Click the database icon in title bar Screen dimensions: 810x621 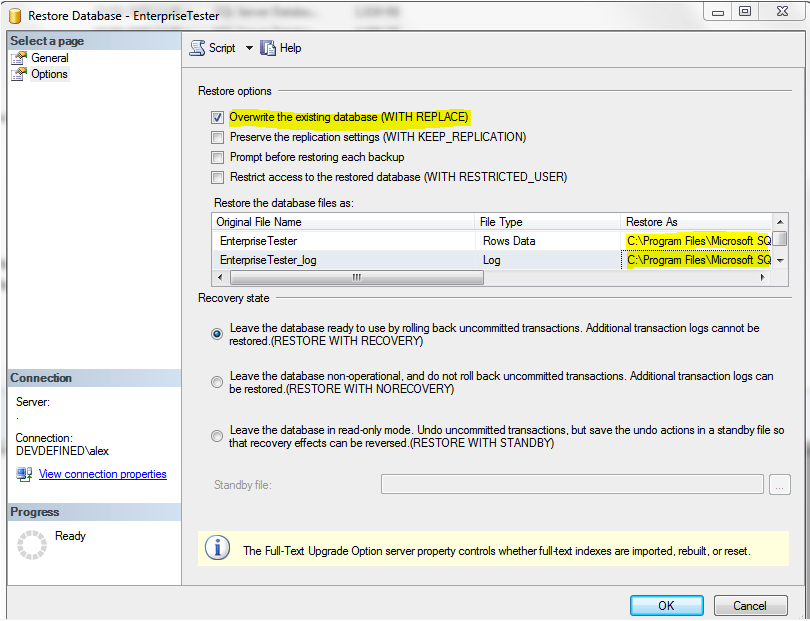pyautogui.click(x=17, y=13)
